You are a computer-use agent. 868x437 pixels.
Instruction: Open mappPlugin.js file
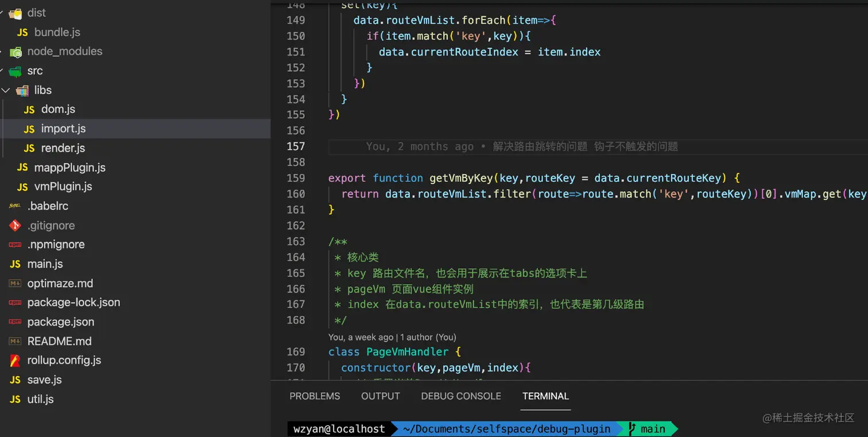pyautogui.click(x=70, y=168)
